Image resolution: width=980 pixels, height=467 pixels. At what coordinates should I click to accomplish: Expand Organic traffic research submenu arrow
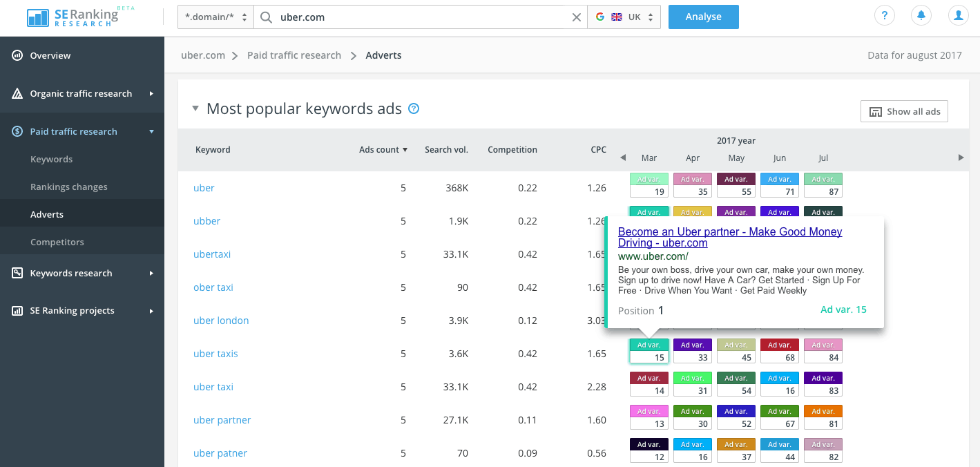point(151,93)
